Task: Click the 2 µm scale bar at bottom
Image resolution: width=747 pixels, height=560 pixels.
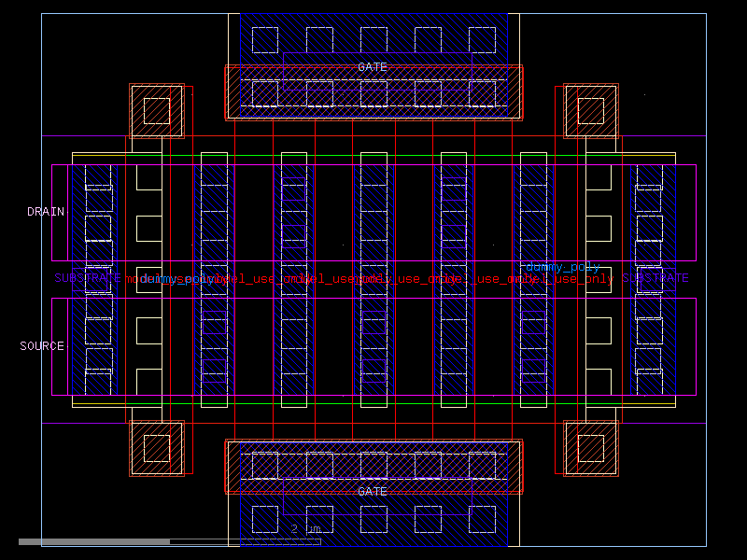Action: pyautogui.click(x=301, y=528)
